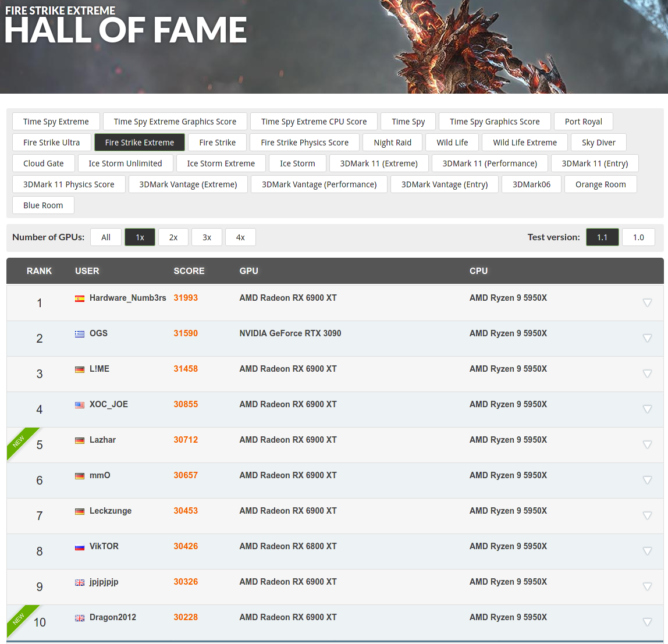Open Fire Strike Physics Score tab
Screen dimensions: 668x644
coord(304,143)
